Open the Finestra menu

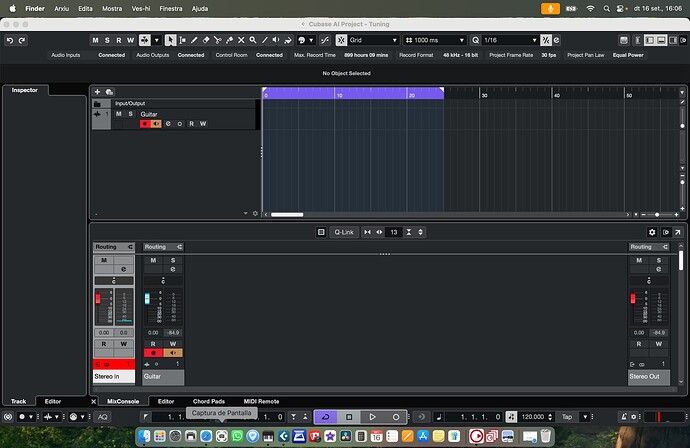click(x=171, y=8)
